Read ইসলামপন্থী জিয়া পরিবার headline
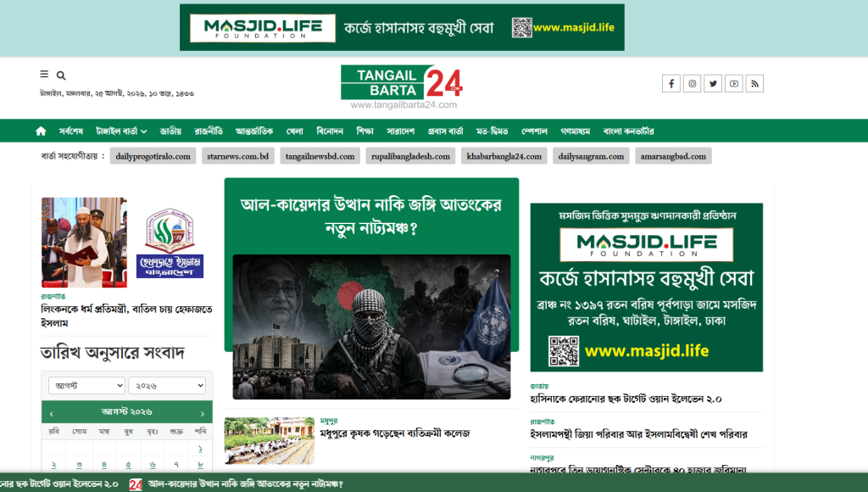 (x=639, y=434)
